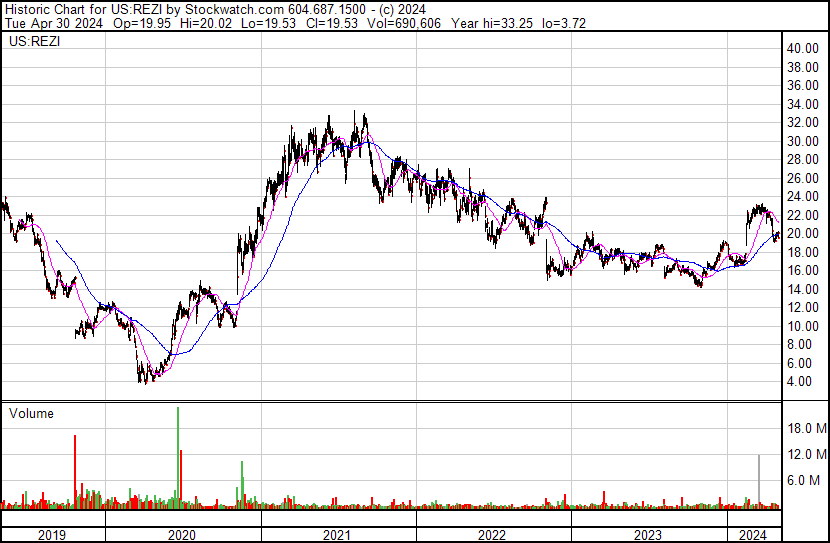Click the 32.00 price axis label
830x543 pixels.
[802, 122]
